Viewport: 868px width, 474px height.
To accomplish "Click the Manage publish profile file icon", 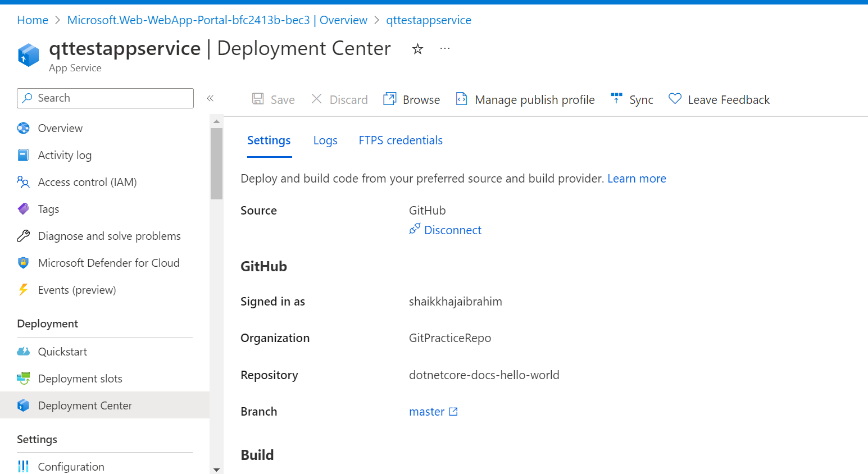I will tap(461, 99).
